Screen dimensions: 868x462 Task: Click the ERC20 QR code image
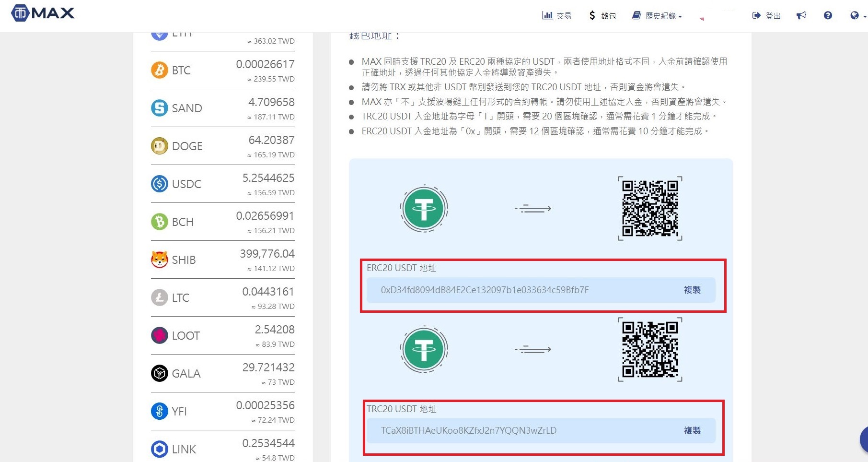[650, 208]
